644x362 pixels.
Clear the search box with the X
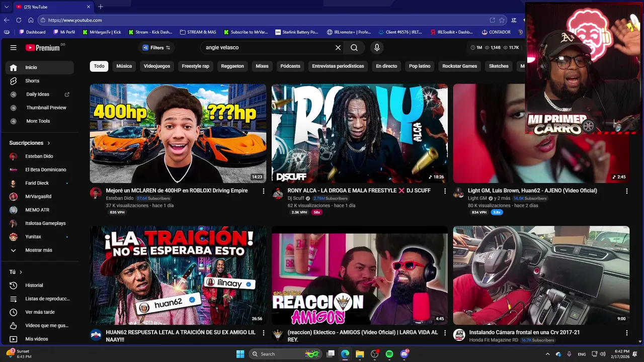tap(338, 48)
